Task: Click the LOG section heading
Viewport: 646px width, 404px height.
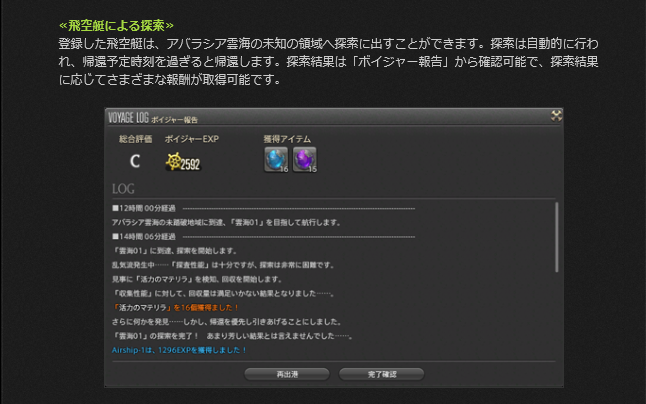Action: 123,189
